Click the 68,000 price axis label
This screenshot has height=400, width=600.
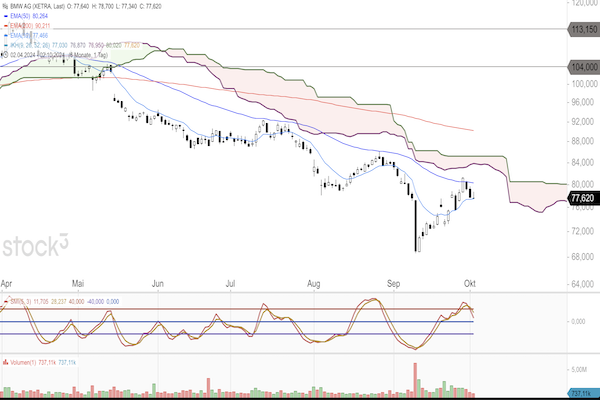tap(582, 257)
